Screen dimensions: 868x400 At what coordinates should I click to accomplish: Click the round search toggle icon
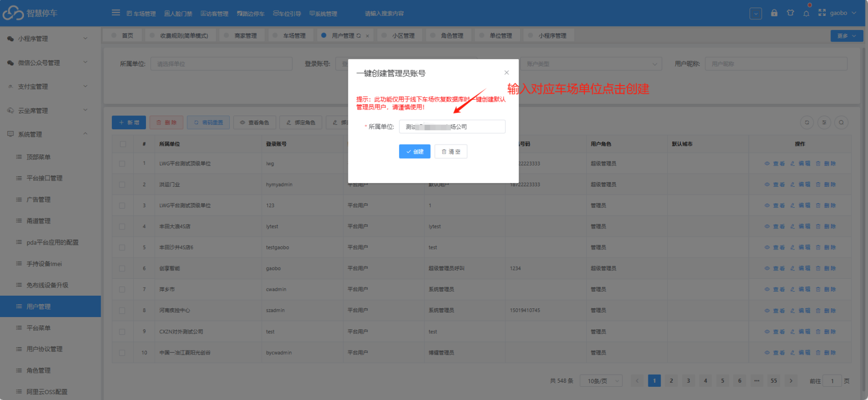842,123
